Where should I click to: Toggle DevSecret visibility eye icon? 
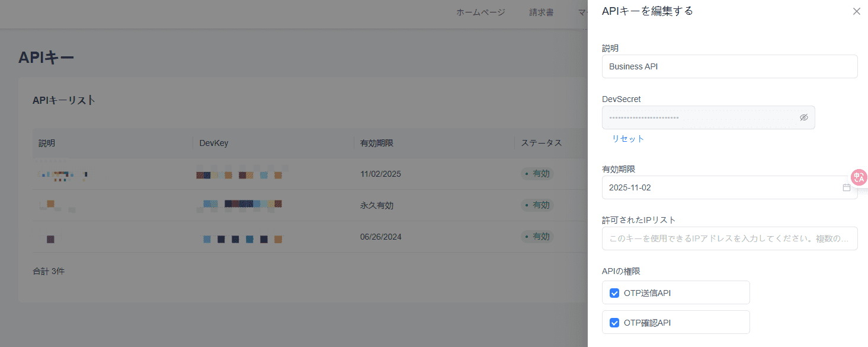(804, 117)
